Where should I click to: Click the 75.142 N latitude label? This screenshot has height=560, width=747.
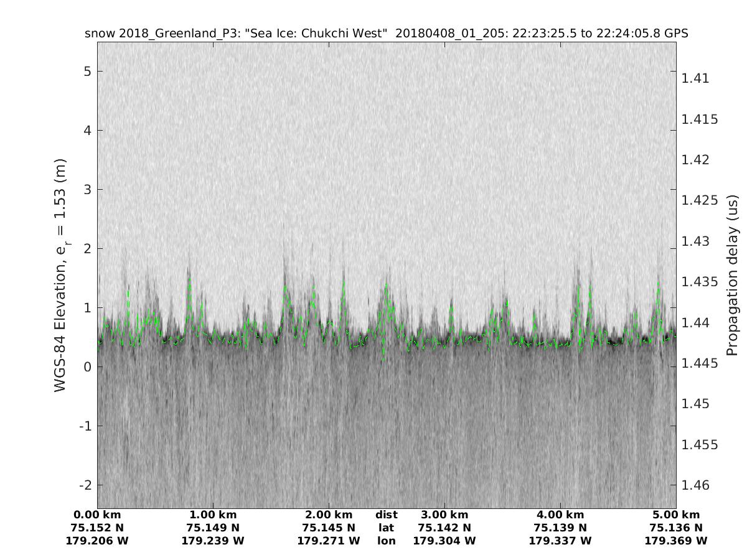(444, 528)
